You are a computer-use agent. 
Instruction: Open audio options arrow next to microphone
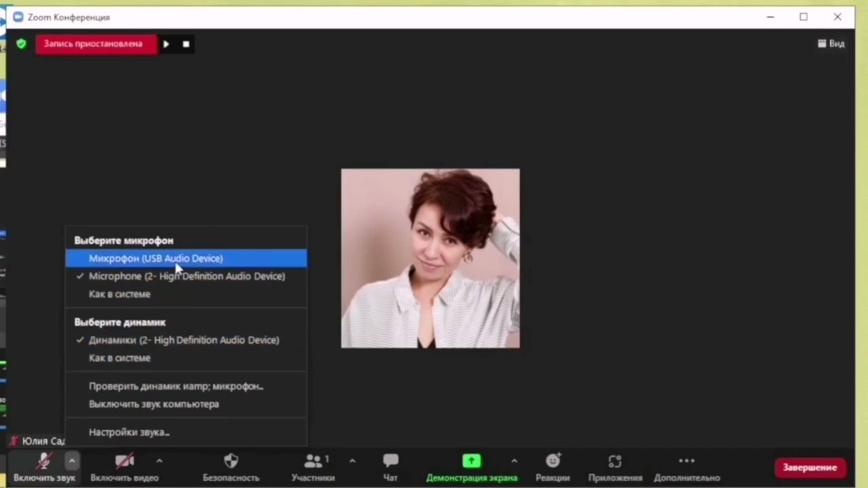[71, 461]
